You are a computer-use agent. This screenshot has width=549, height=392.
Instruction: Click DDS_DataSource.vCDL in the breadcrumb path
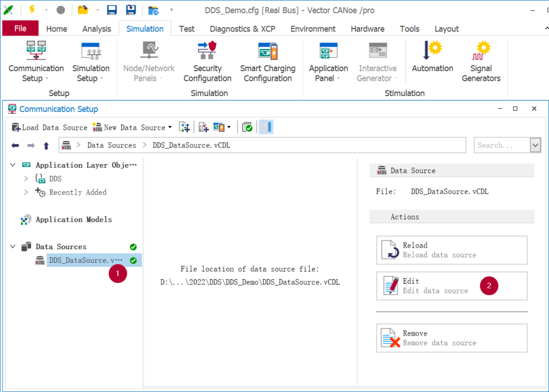(x=191, y=145)
